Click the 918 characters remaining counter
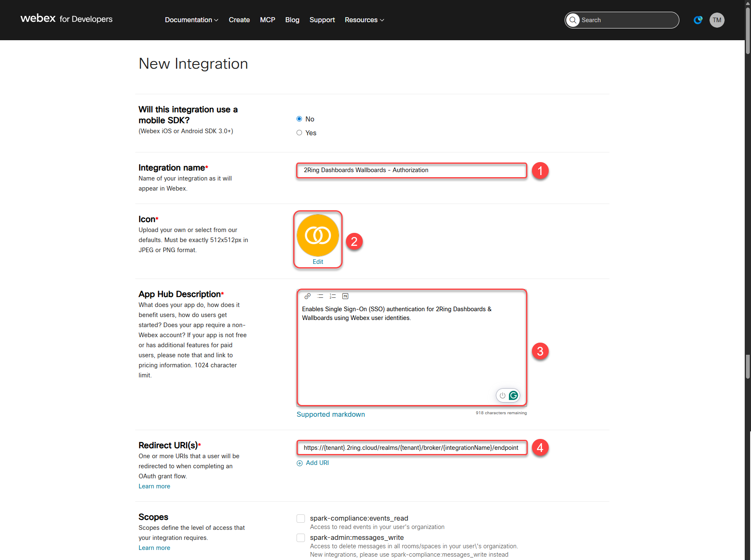This screenshot has height=560, width=751. pyautogui.click(x=501, y=413)
